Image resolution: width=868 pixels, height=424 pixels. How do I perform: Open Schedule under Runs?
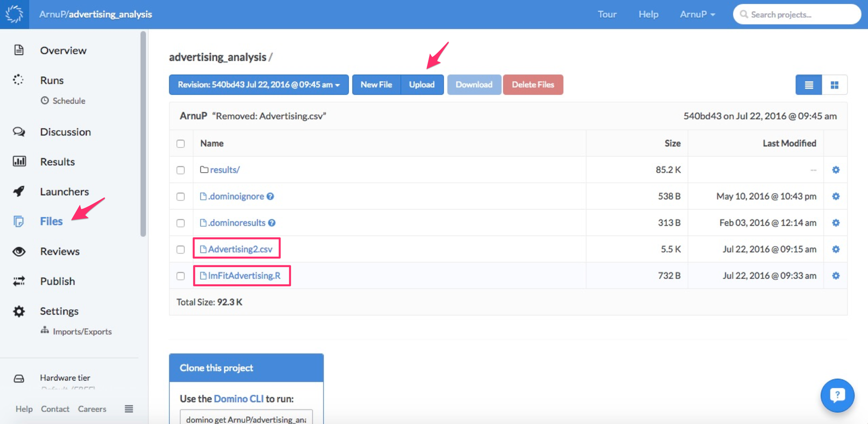(69, 100)
